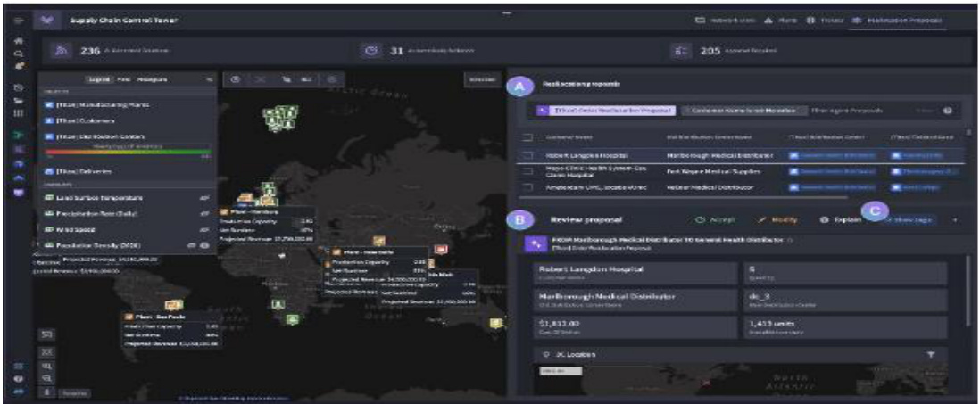The height and width of the screenshot is (404, 980).
Task: Zoom out using the map magnifier minus
Action: [47, 378]
